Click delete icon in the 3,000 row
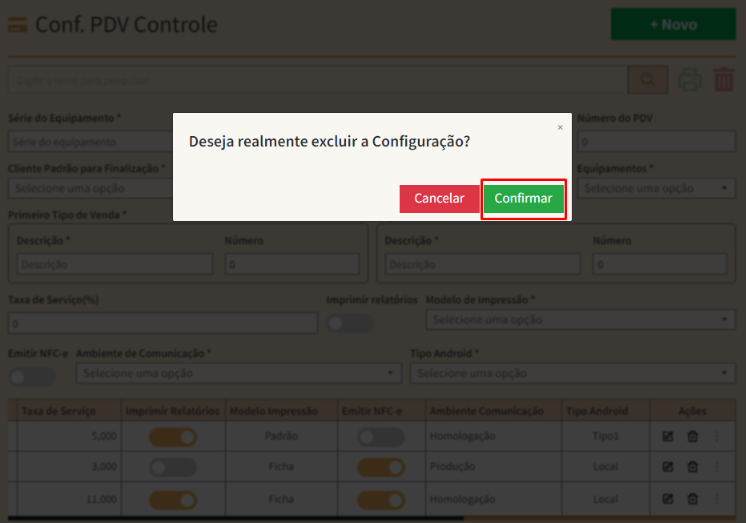Image resolution: width=746 pixels, height=523 pixels. click(x=693, y=467)
